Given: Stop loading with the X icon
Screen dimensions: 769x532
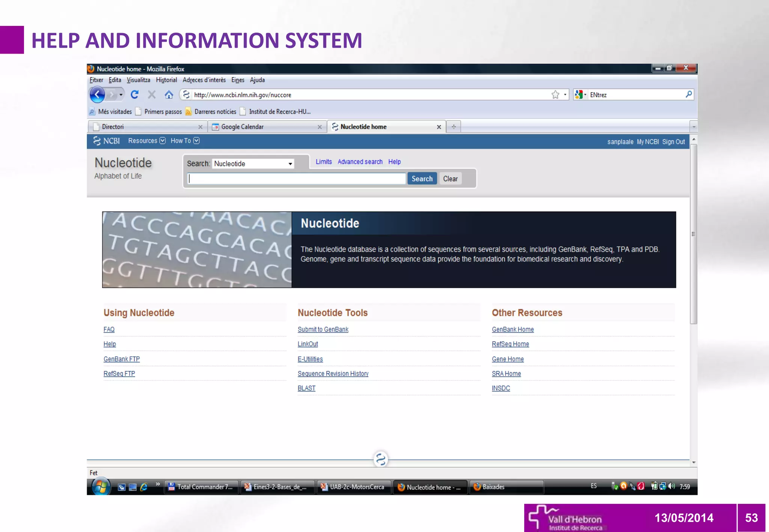Looking at the screenshot, I should [x=152, y=95].
